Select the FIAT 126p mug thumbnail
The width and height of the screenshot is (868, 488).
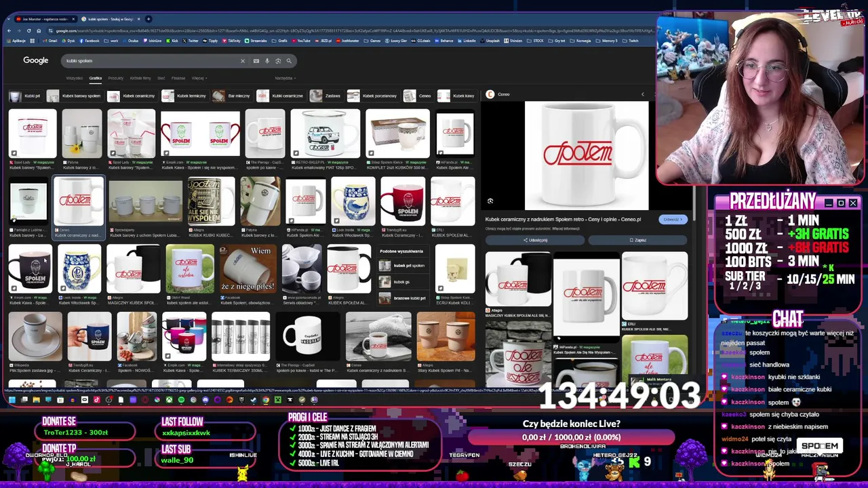click(x=325, y=134)
